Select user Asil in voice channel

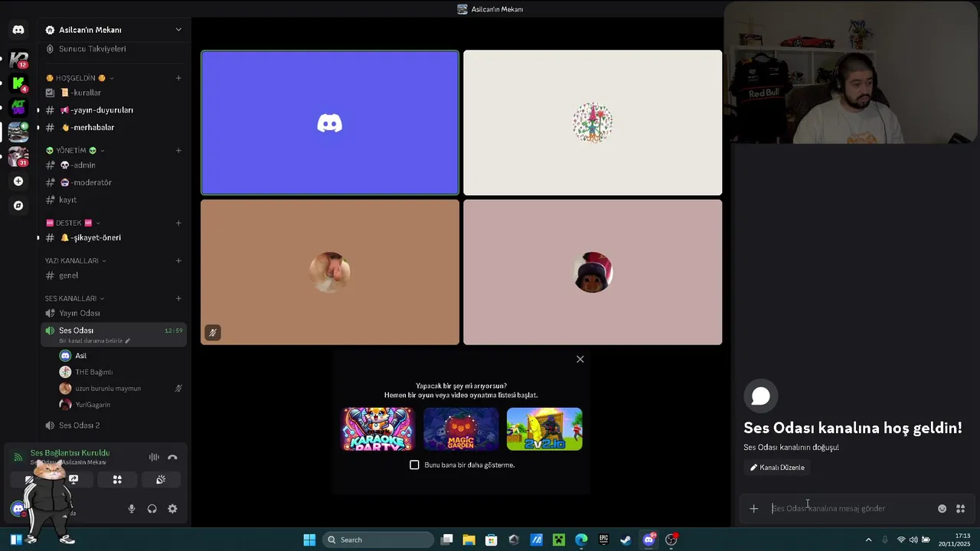tap(121, 356)
